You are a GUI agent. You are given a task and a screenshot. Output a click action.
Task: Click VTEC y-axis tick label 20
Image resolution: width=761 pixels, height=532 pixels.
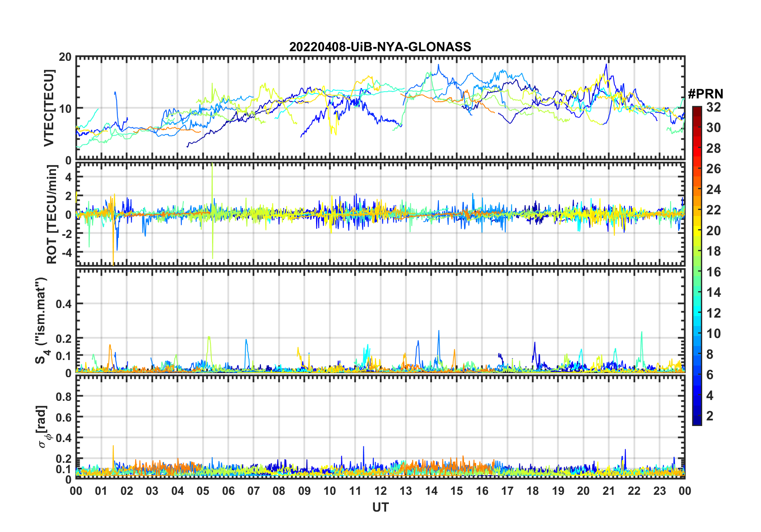click(x=65, y=57)
